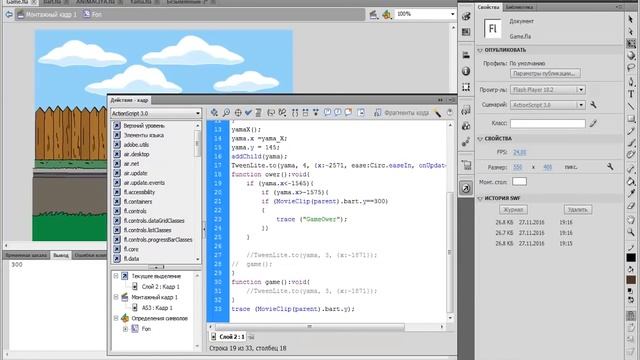The height and width of the screenshot is (360, 640).
Task: Open the Info panel icon in dock
Action: [466, 71]
